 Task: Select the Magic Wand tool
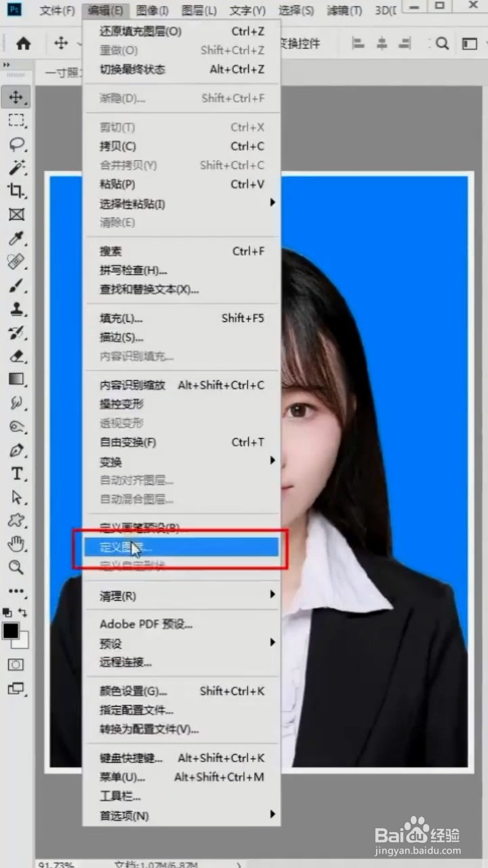pyautogui.click(x=16, y=167)
